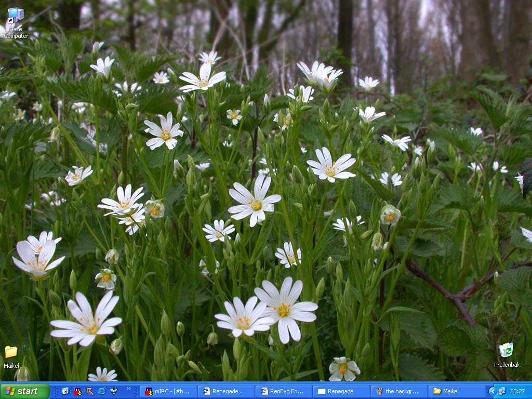This screenshot has height=399, width=532.
Task: Click the last Quick Launch icon
Action: tap(114, 391)
